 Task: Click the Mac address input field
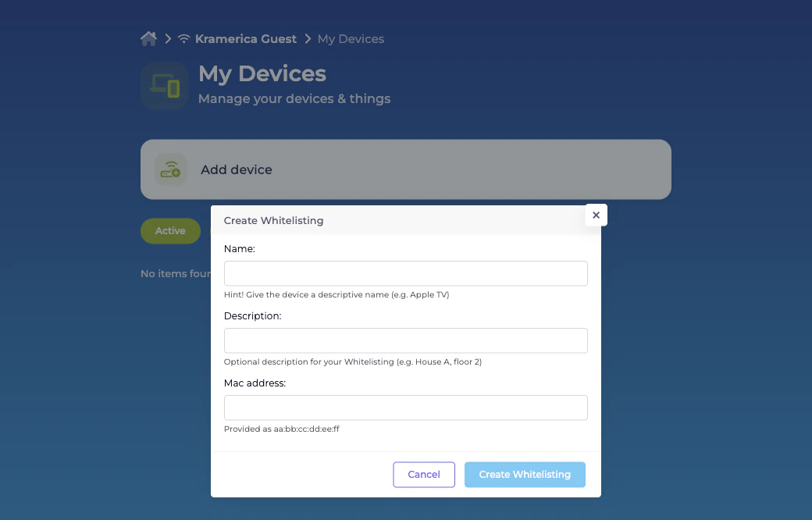pos(405,408)
